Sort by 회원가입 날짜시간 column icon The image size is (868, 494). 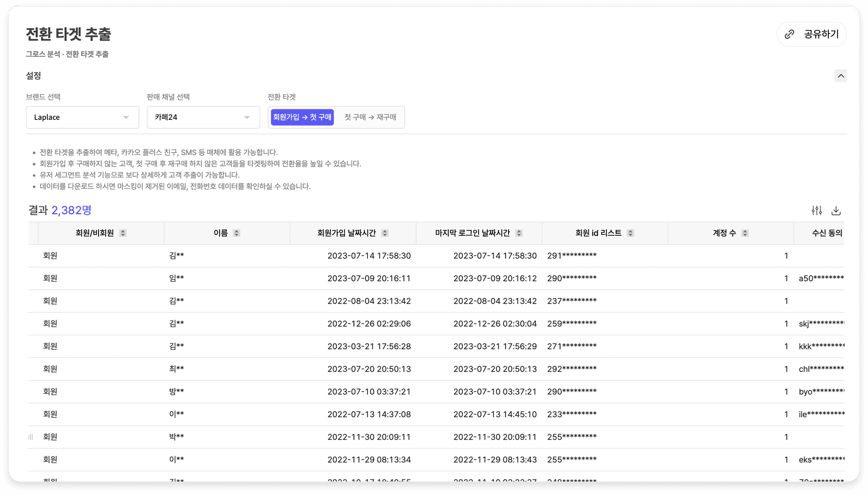tap(384, 233)
